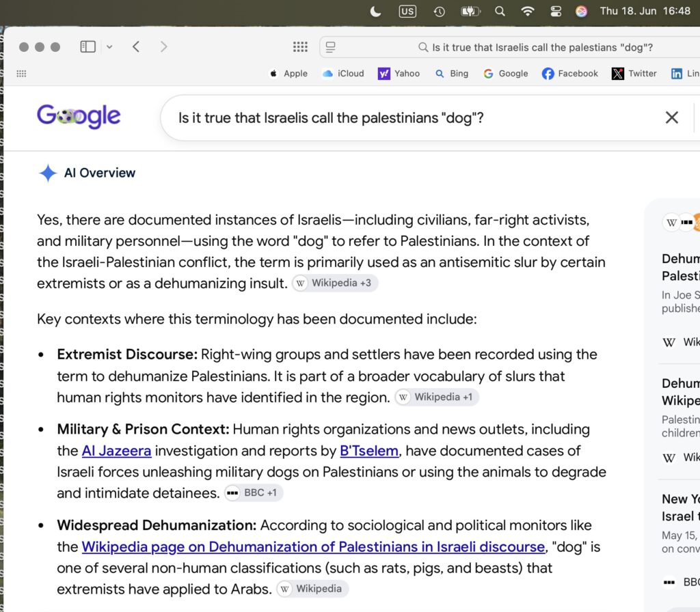Expand the sidebar options chevron
The height and width of the screenshot is (612, 700).
point(109,46)
